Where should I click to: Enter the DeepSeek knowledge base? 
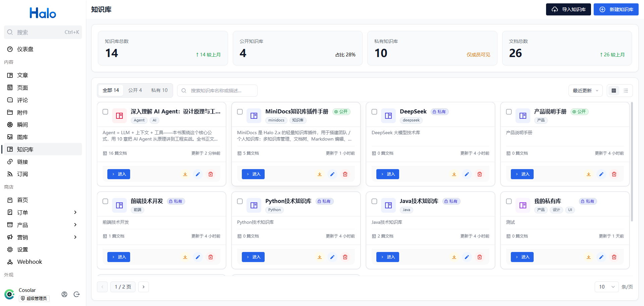[x=388, y=174]
